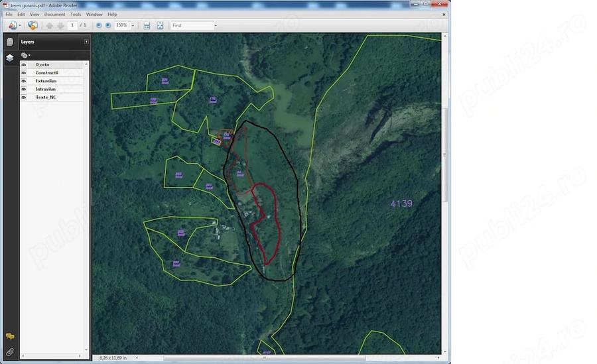
Task: Select the 0_orto layer name
Action: point(42,65)
